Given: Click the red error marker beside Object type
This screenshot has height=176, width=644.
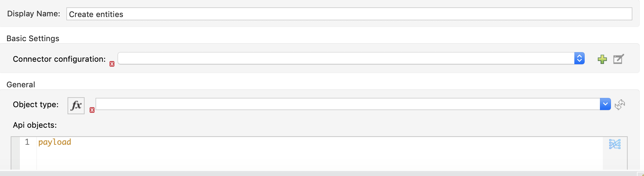Looking at the screenshot, I should click(x=92, y=110).
